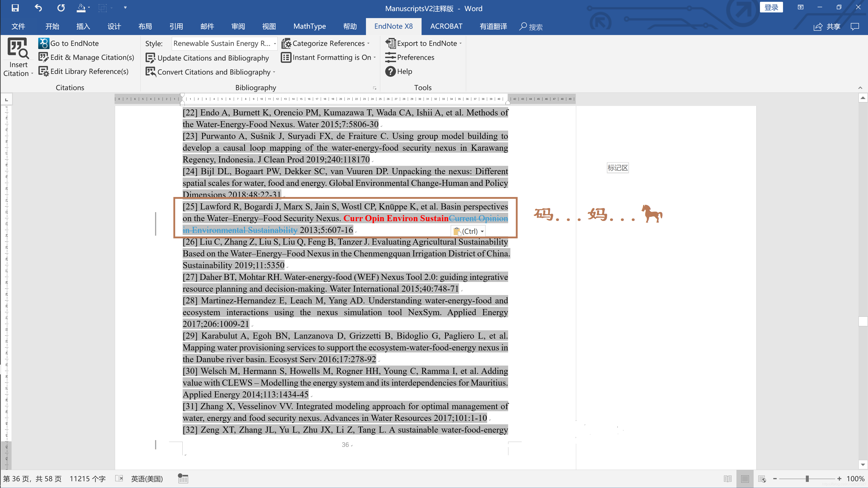
Task: Expand the citation Style dropdown
Action: point(275,44)
